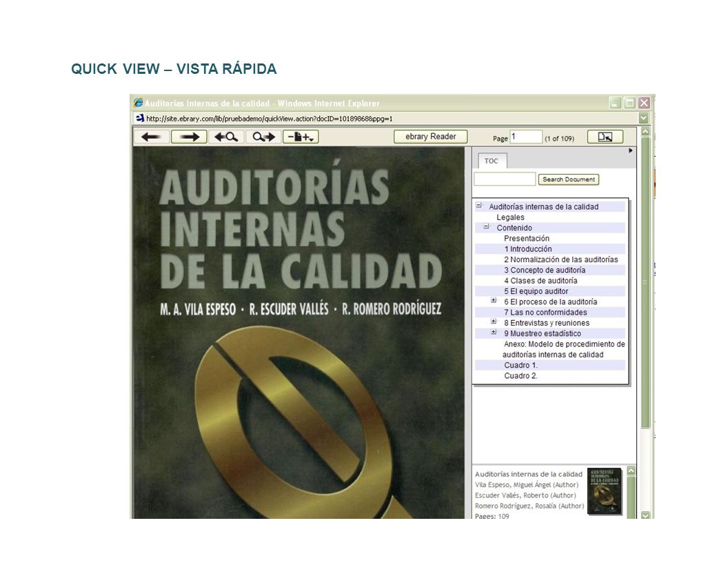Go to previous page with back arrow
Viewport: 728px width, 563px height.
pyautogui.click(x=151, y=137)
